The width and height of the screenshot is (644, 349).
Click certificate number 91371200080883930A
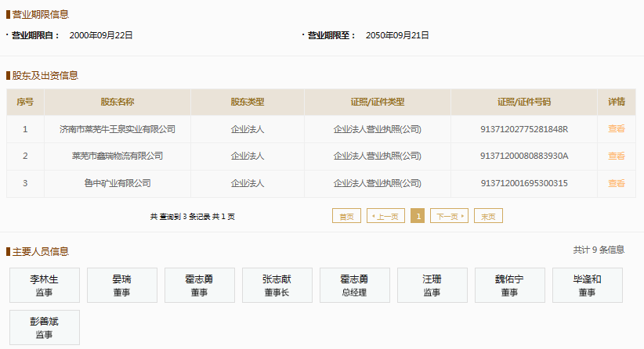click(x=523, y=156)
